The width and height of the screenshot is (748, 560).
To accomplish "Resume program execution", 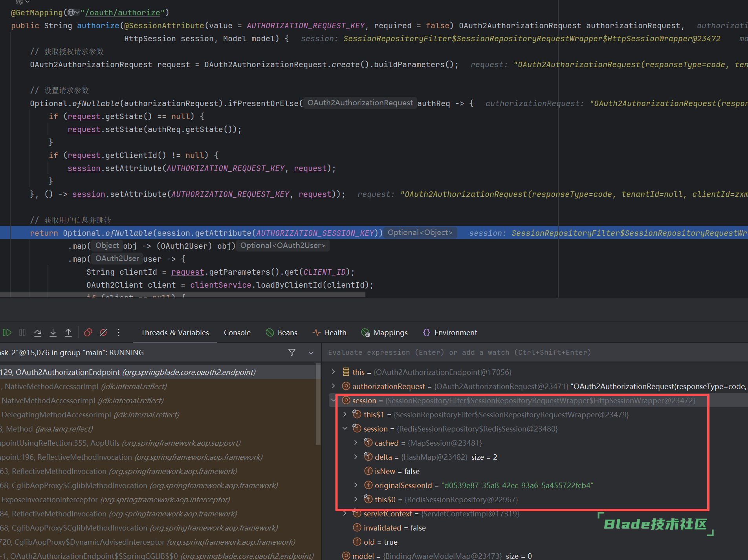I will 7,332.
